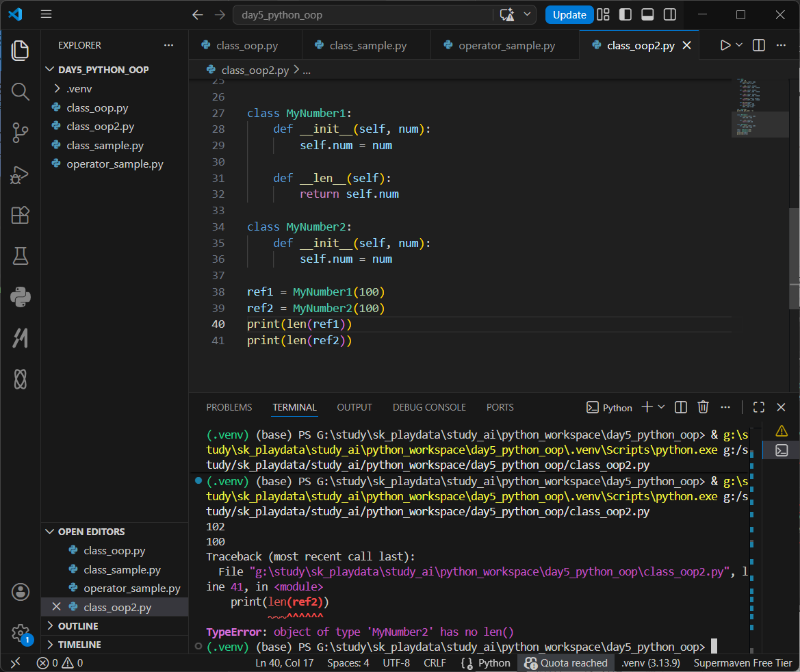Open the Search view icon

20,92
